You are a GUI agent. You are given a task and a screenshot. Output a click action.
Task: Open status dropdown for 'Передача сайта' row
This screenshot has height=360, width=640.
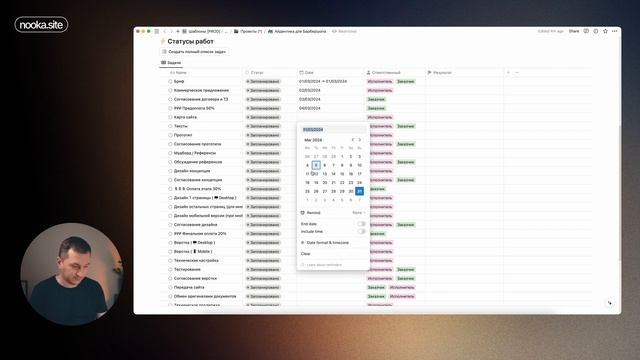263,288
